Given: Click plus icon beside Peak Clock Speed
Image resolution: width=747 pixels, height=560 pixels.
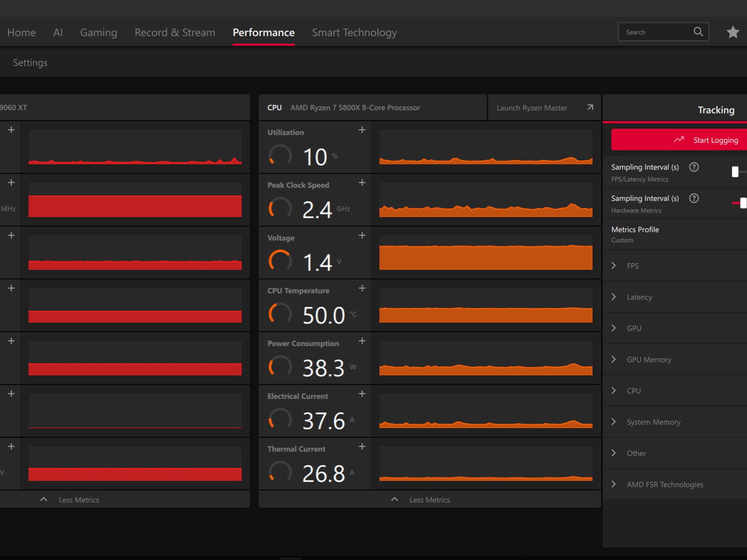Looking at the screenshot, I should click(362, 183).
